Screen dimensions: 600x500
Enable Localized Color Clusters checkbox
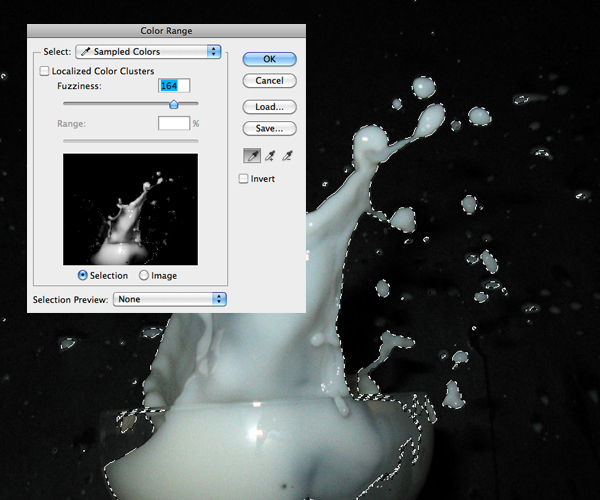click(x=44, y=71)
